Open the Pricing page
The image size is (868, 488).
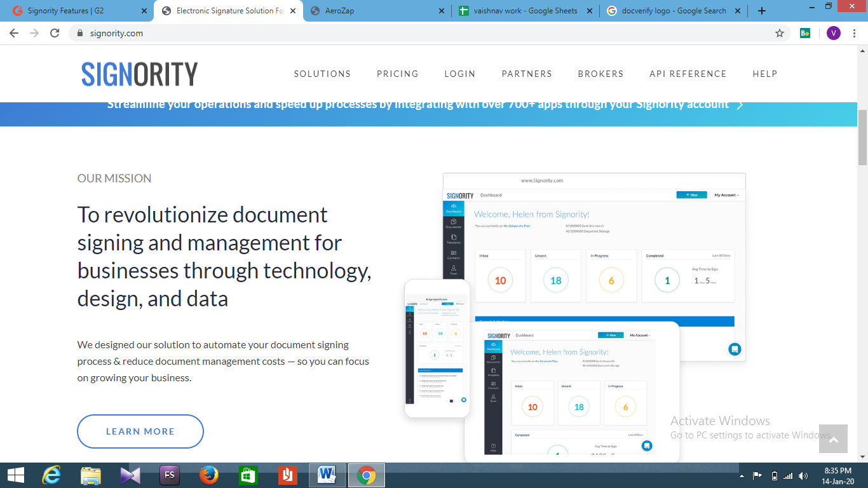[398, 74]
